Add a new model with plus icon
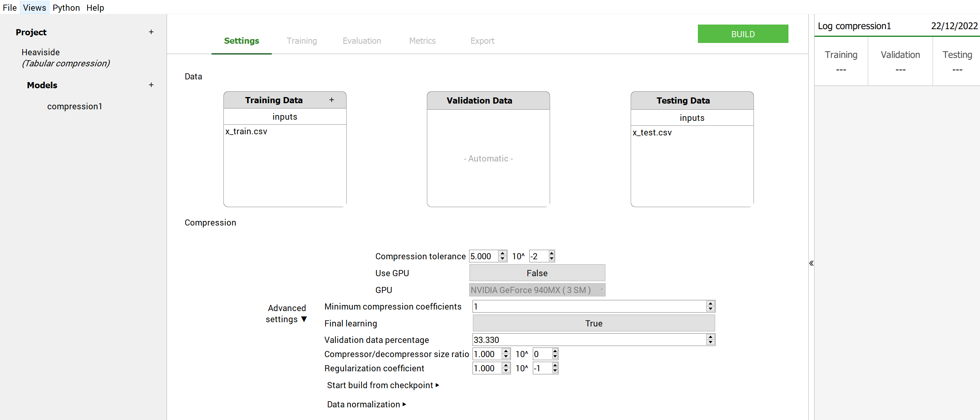 [x=151, y=85]
